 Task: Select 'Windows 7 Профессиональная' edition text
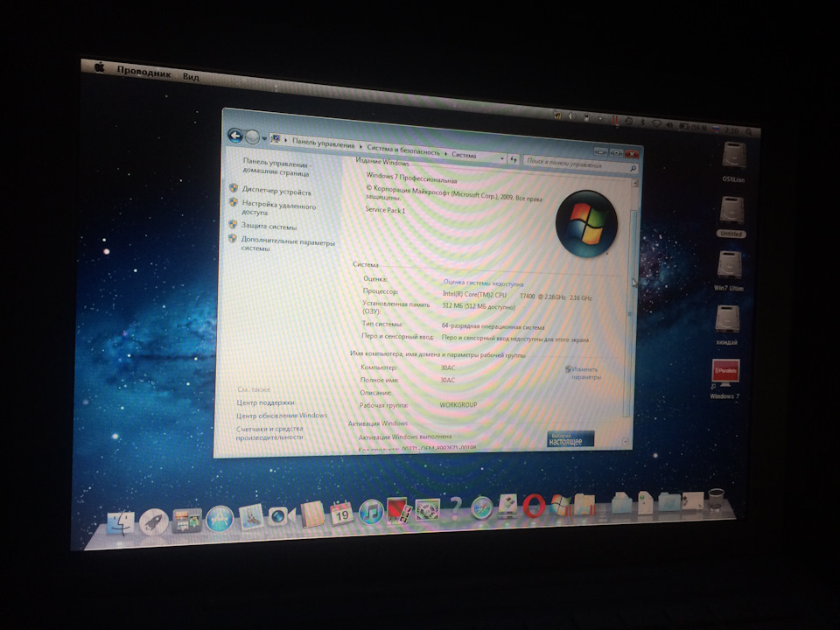tap(411, 178)
